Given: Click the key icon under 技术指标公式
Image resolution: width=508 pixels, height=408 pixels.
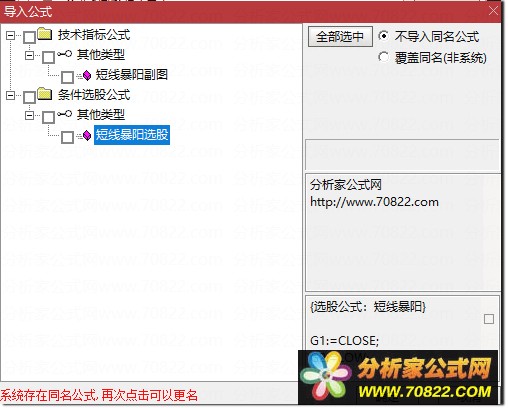Looking at the screenshot, I should [64, 54].
